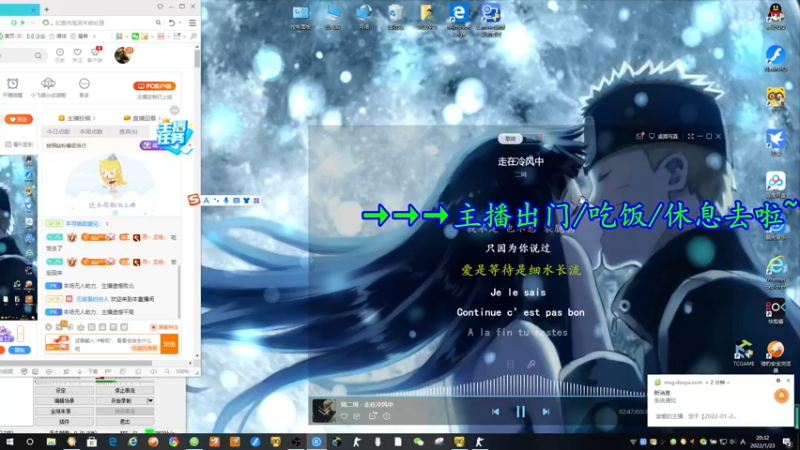Open the 直播回看 link
The image size is (800, 450).
(141, 118)
